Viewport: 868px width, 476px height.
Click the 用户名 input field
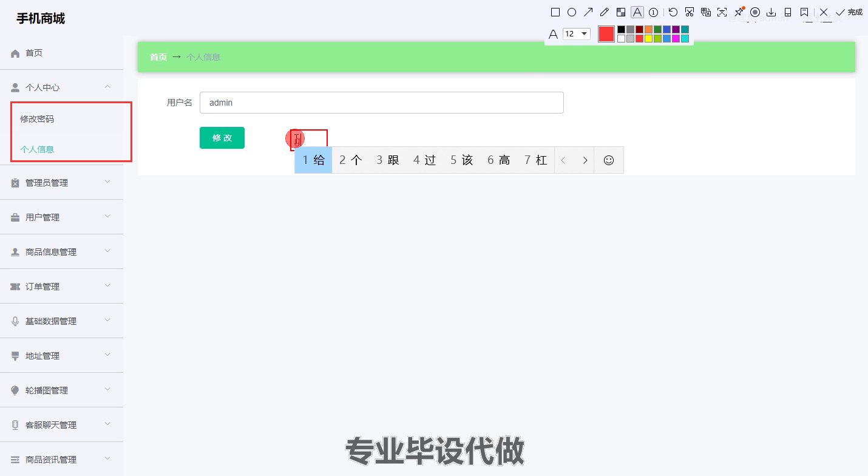pos(382,103)
